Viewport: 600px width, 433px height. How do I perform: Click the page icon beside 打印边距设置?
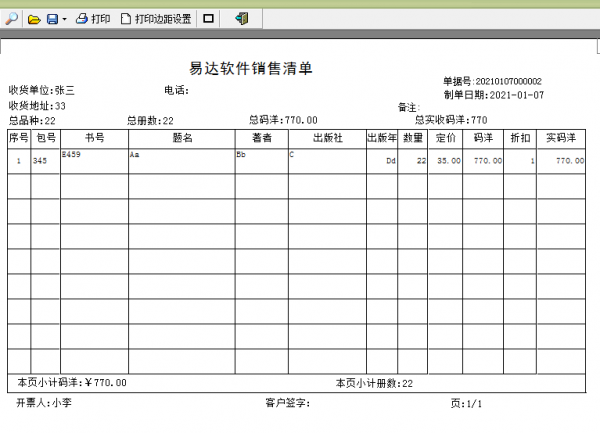click(x=126, y=19)
